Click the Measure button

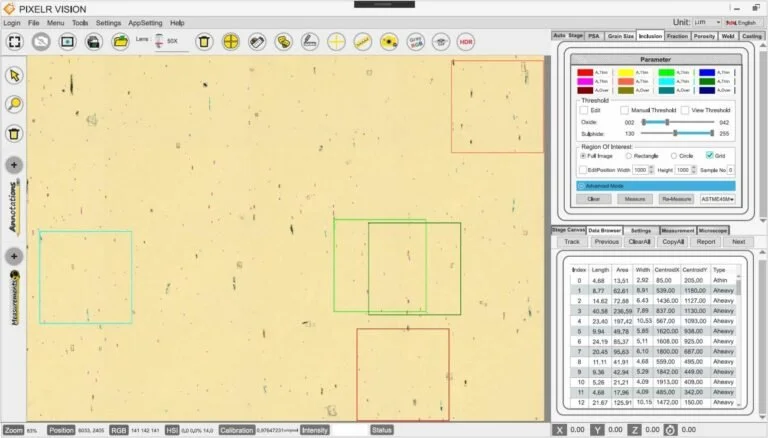635,199
